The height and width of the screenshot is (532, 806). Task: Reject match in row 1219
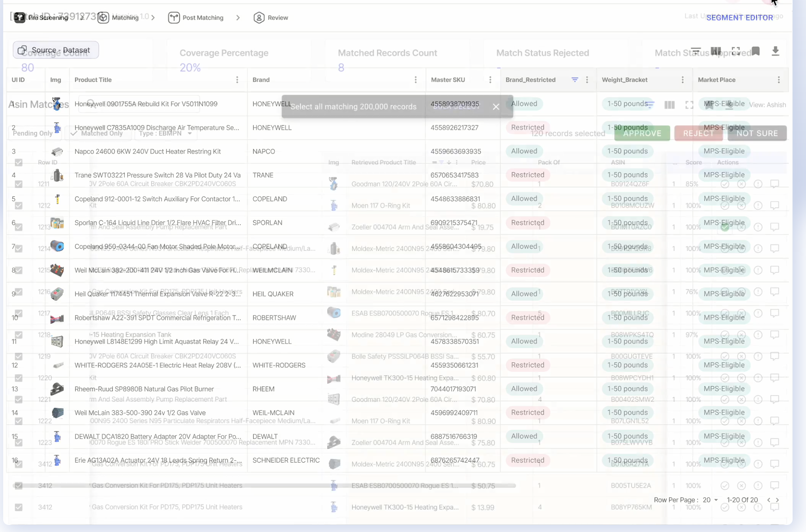pos(741,356)
